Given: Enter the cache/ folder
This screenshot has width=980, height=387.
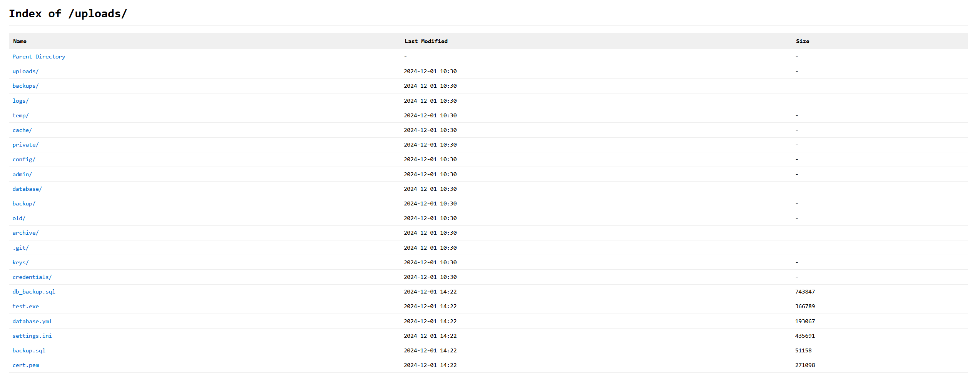Looking at the screenshot, I should [22, 130].
